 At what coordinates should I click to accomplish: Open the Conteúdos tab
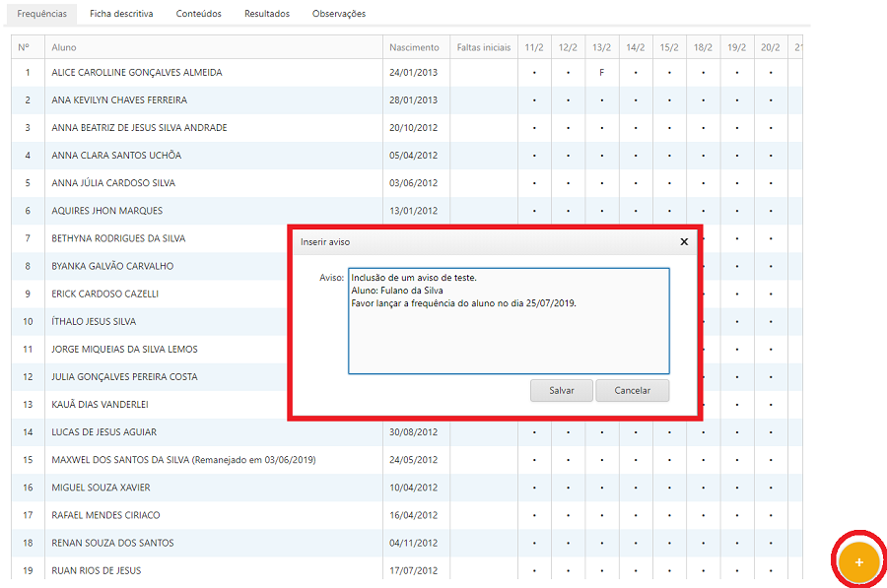tap(199, 14)
